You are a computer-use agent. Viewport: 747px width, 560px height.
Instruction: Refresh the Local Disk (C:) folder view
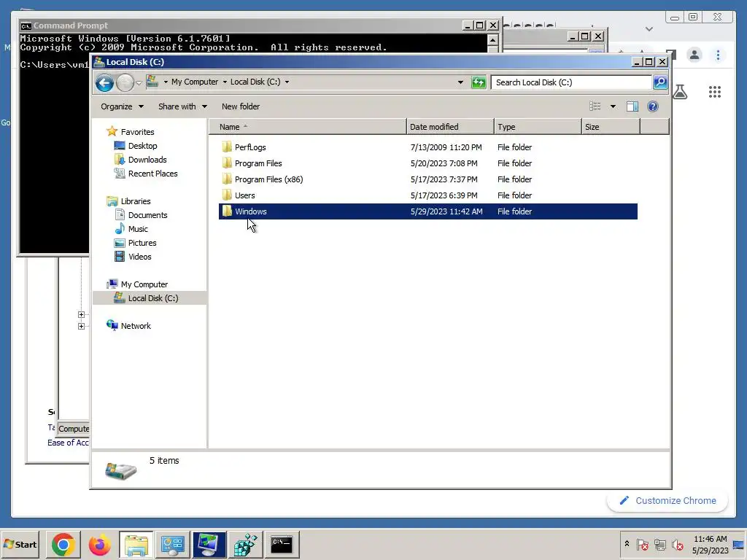point(479,82)
